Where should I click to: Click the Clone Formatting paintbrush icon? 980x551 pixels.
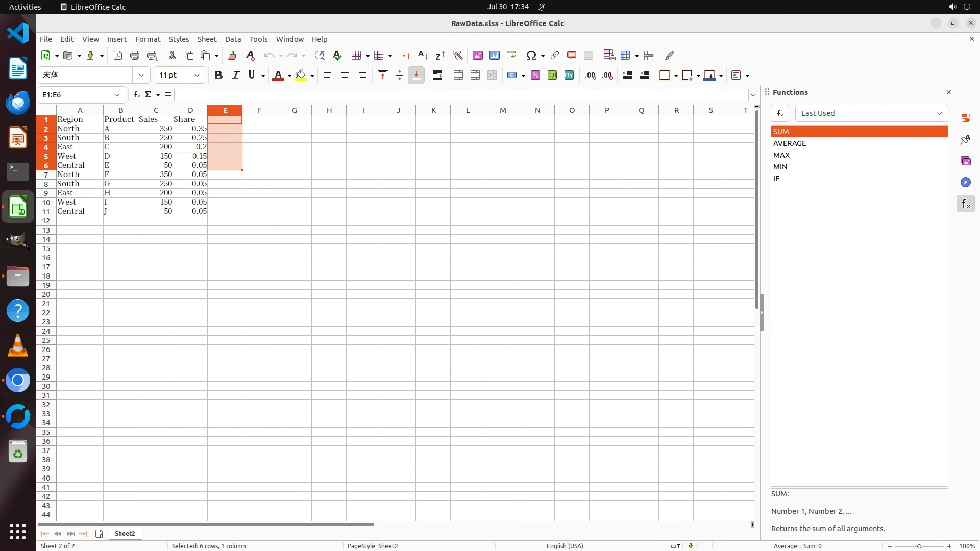(x=232, y=55)
